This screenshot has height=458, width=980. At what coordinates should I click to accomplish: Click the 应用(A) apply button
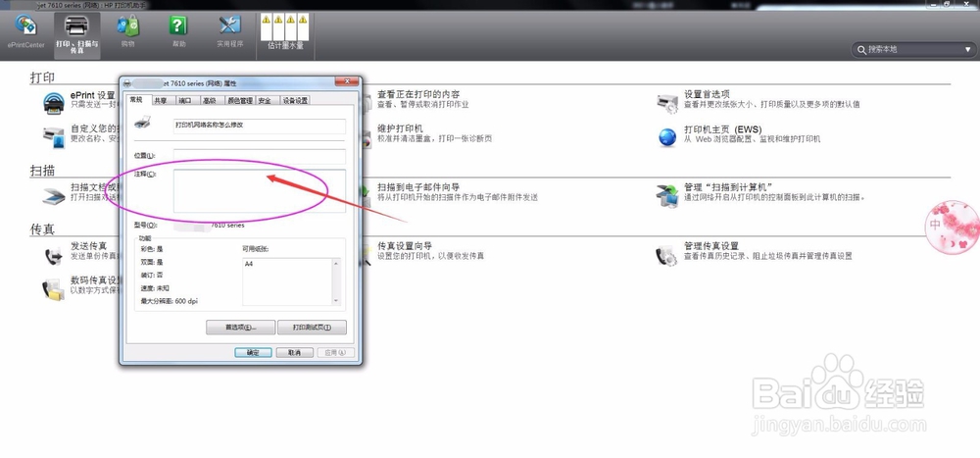335,353
